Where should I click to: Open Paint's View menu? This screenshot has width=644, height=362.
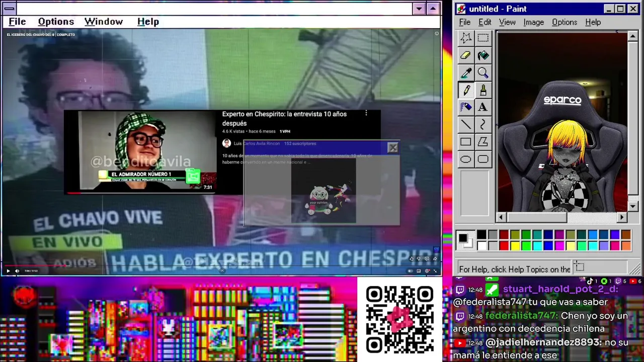tap(507, 22)
